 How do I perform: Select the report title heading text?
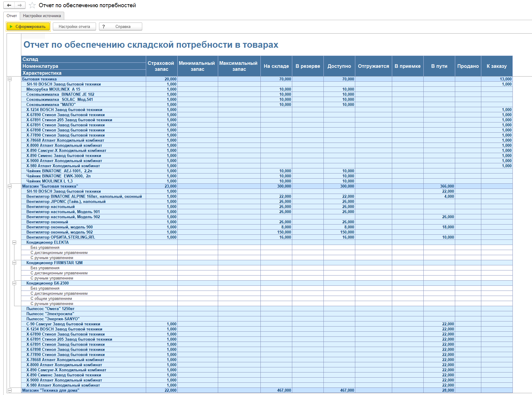[x=151, y=45]
